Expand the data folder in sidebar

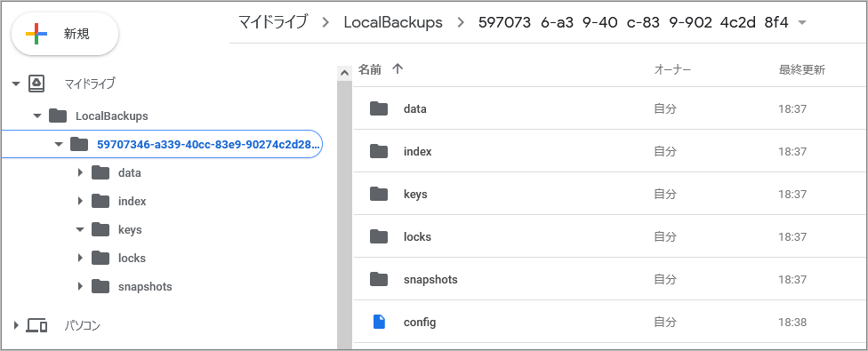[x=80, y=173]
